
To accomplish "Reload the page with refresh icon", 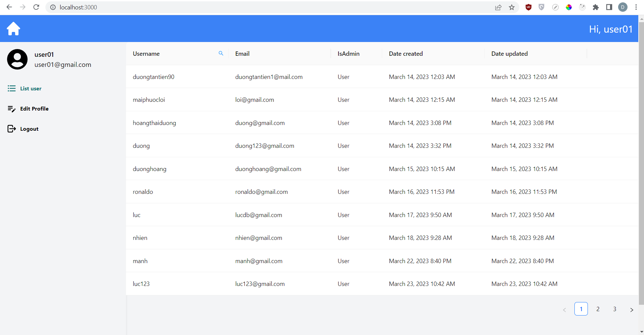I will 36,7.
